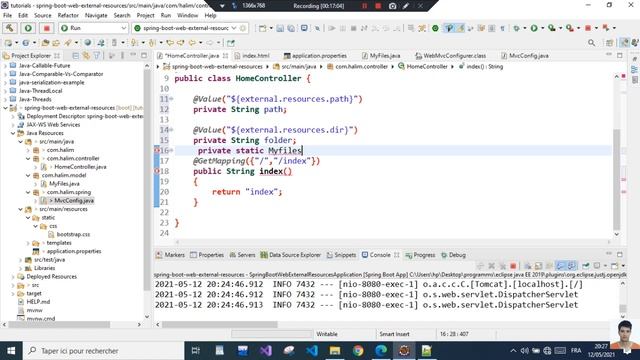Viewport: 640px width, 360px height.
Task: Collapse spring-boot-web-external-resources project
Action: point(5,108)
